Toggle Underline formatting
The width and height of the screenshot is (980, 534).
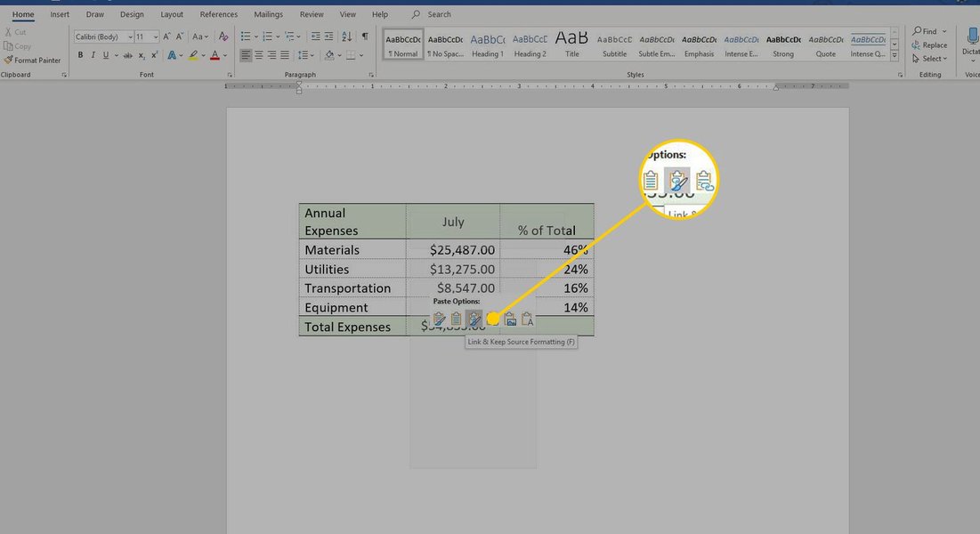tap(106, 56)
